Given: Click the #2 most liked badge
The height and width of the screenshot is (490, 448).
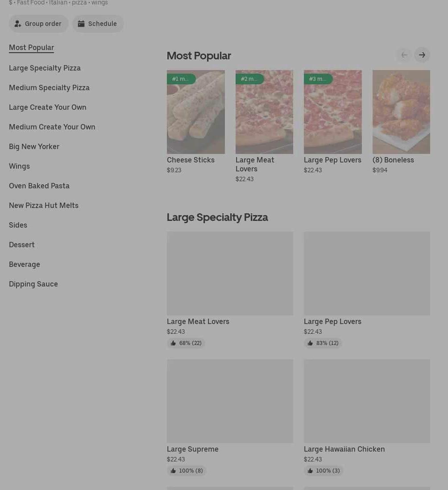Looking at the screenshot, I should (x=249, y=79).
